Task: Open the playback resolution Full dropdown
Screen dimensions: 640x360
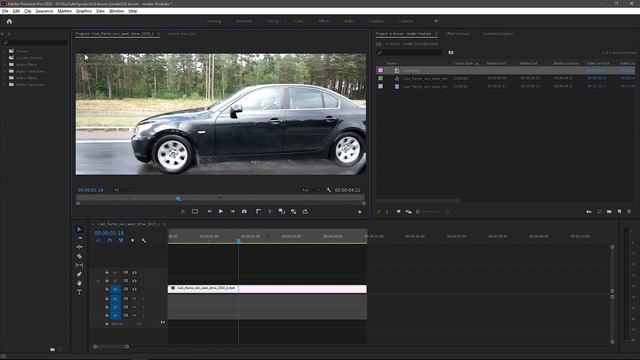Action: pyautogui.click(x=311, y=190)
